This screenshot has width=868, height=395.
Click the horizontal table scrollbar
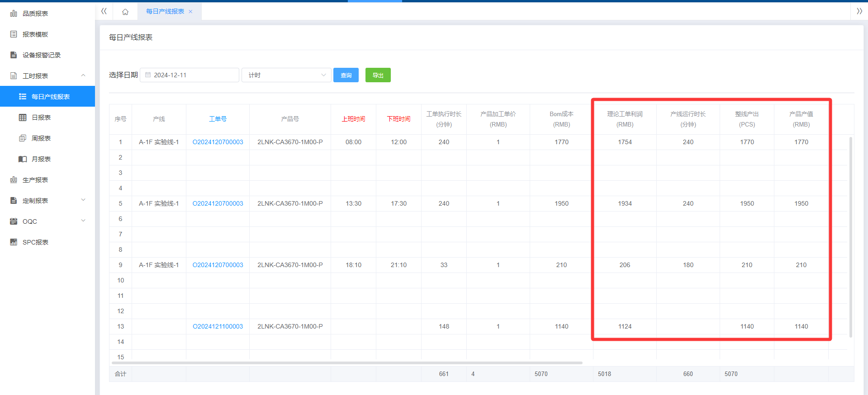tap(346, 362)
